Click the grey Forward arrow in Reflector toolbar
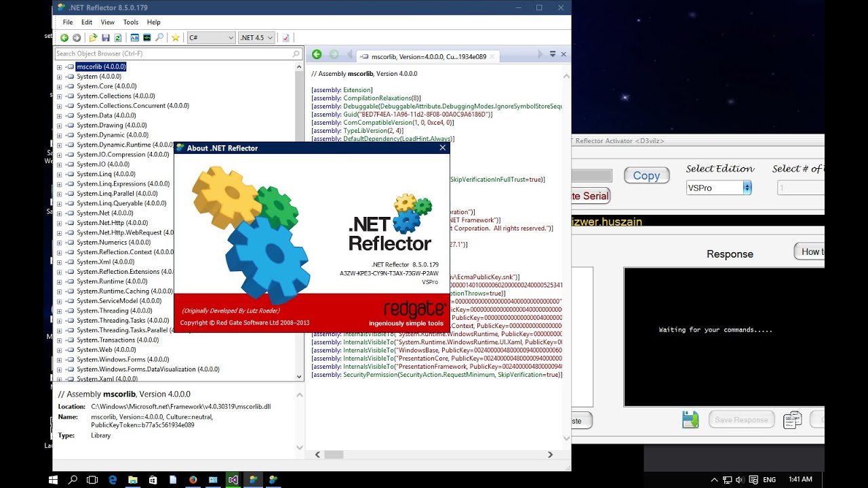 [77, 38]
